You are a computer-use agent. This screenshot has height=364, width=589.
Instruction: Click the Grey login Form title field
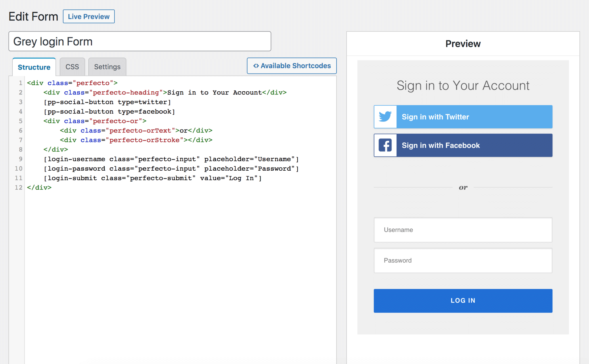(140, 41)
